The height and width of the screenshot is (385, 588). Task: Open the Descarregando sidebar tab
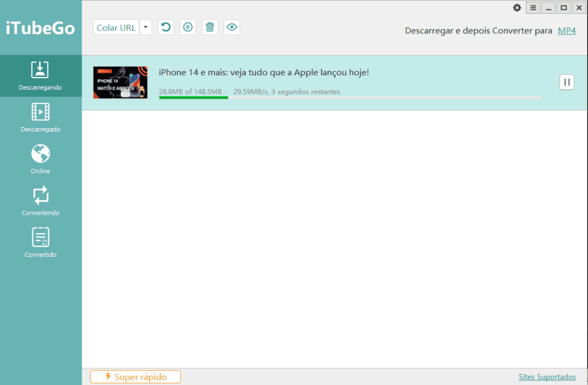40,76
